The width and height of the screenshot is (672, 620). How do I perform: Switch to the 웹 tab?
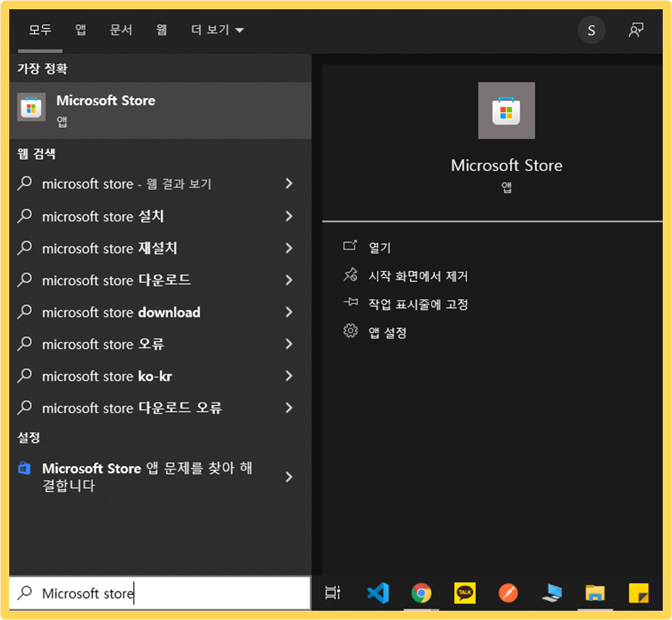161,30
